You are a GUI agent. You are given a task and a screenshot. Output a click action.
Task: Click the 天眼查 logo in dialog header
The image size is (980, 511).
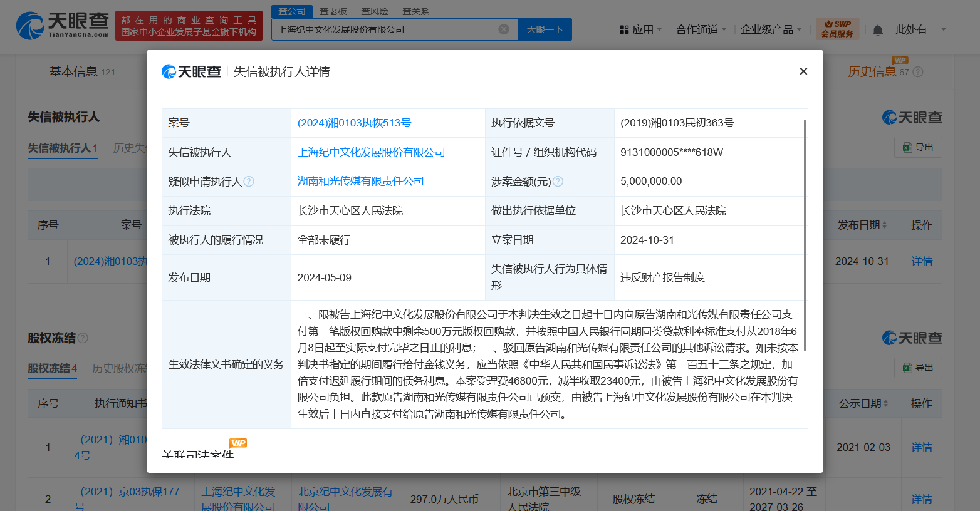(x=192, y=72)
